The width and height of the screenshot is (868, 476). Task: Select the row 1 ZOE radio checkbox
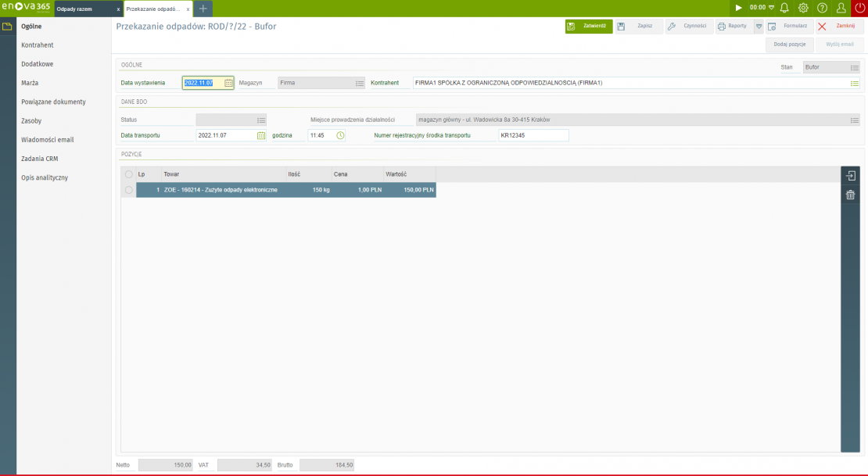click(x=128, y=190)
